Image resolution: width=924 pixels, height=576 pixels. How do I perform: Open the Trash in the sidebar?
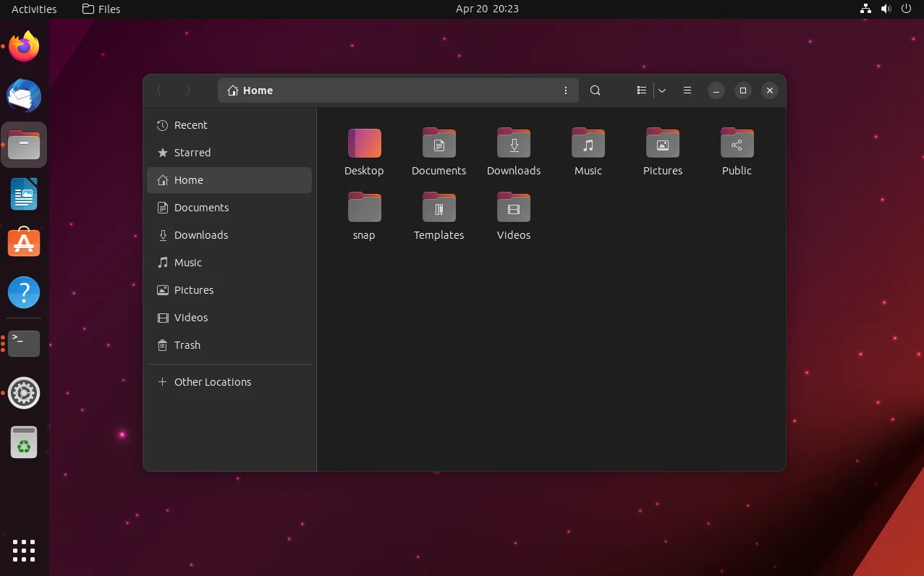coord(187,345)
